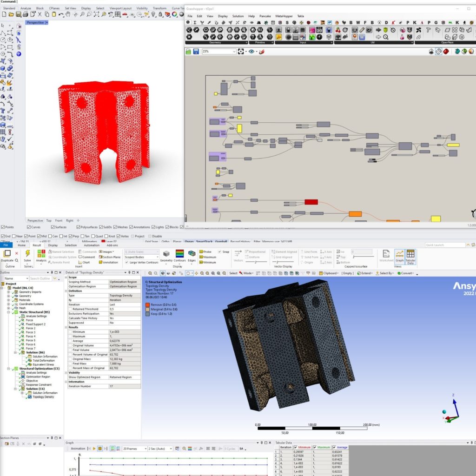Enable the Near osnap checkbox
Image resolution: width=476 pixels, height=476 pixels.
[13, 236]
